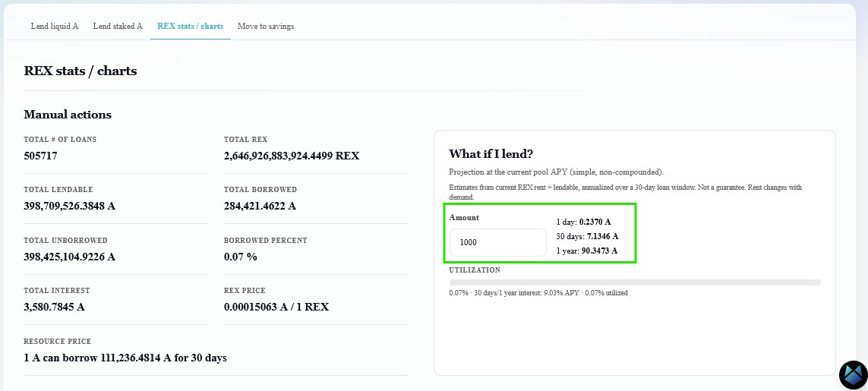Click the 1 day: 0.2370 A estimate
Screen dimensions: 868x391
pyautogui.click(x=583, y=222)
